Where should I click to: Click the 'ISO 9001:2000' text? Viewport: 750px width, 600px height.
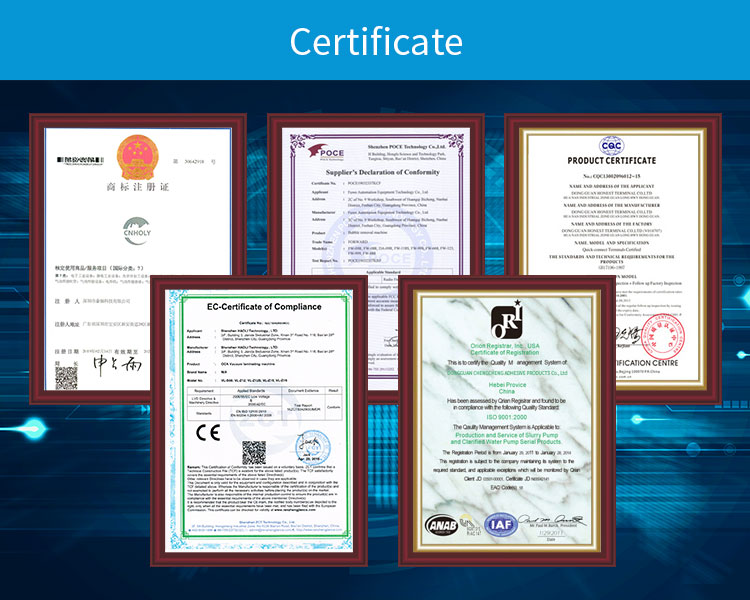(507, 417)
